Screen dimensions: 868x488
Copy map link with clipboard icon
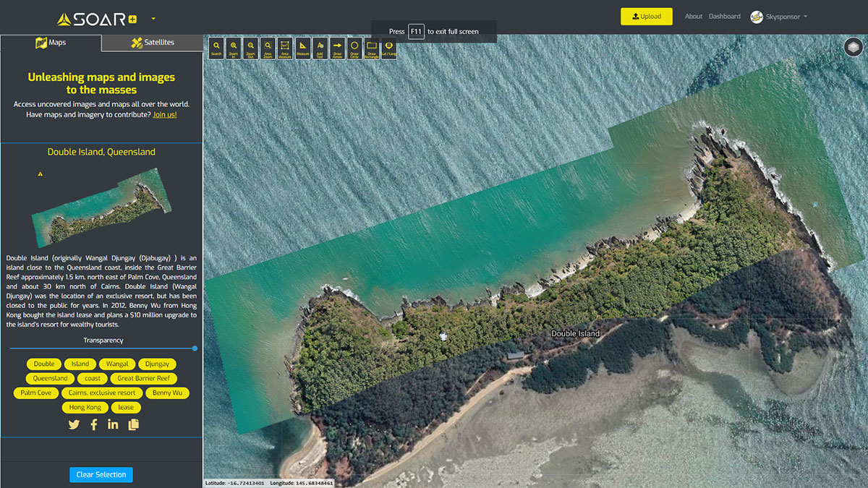[133, 425]
